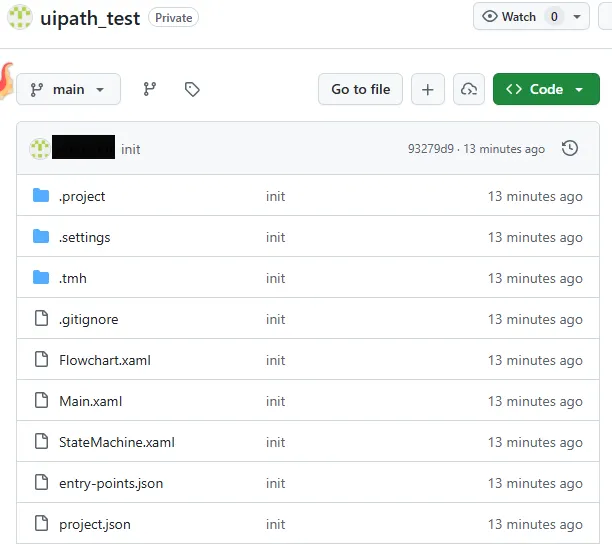Viewport: 612px width, 544px height.
Task: Open the .gitignore file
Action: (89, 319)
